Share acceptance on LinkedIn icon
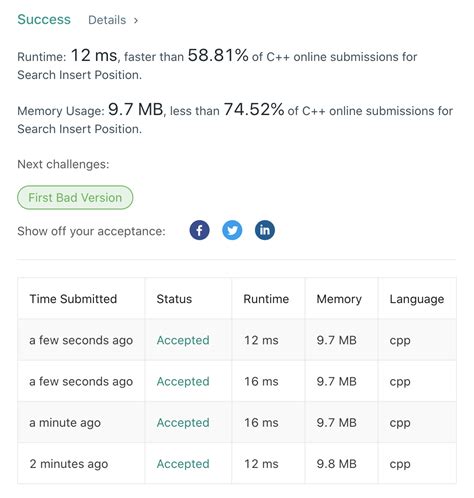Screen dimensions: 474x498 [265, 230]
